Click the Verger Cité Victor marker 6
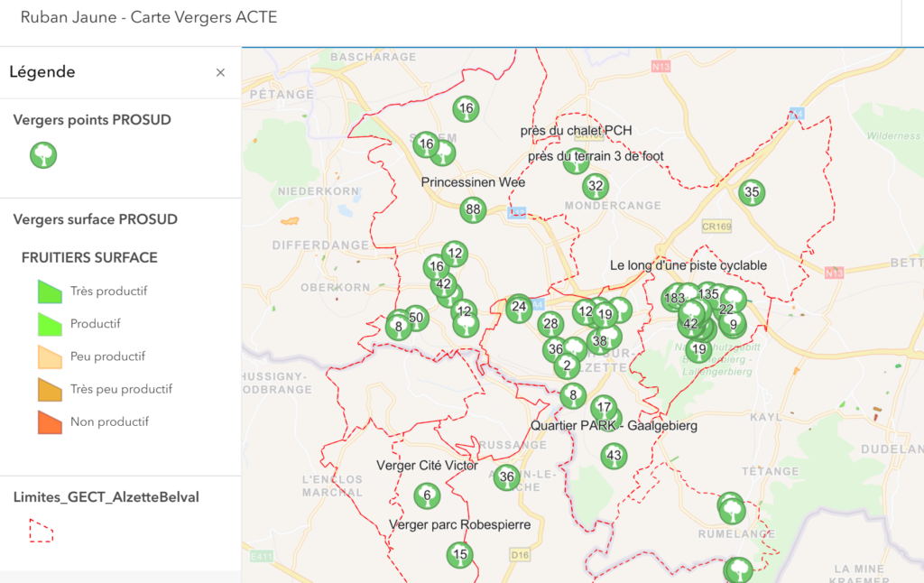This screenshot has height=583, width=924. click(427, 495)
